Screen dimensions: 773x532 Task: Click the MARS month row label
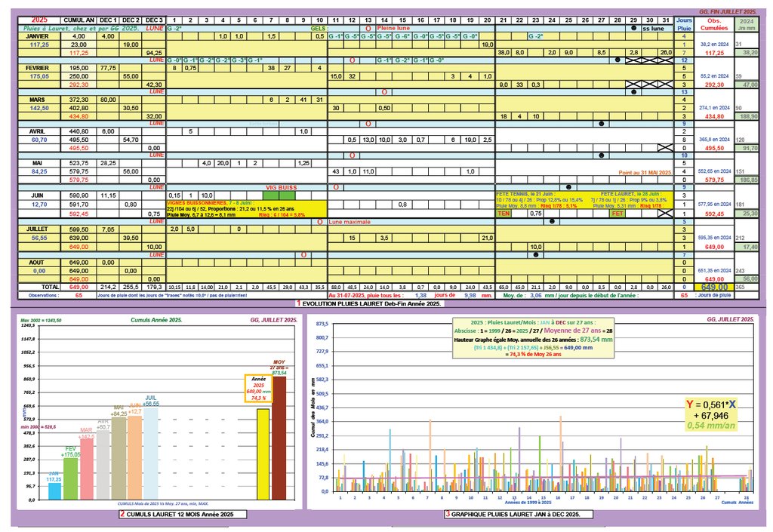pyautogui.click(x=38, y=100)
